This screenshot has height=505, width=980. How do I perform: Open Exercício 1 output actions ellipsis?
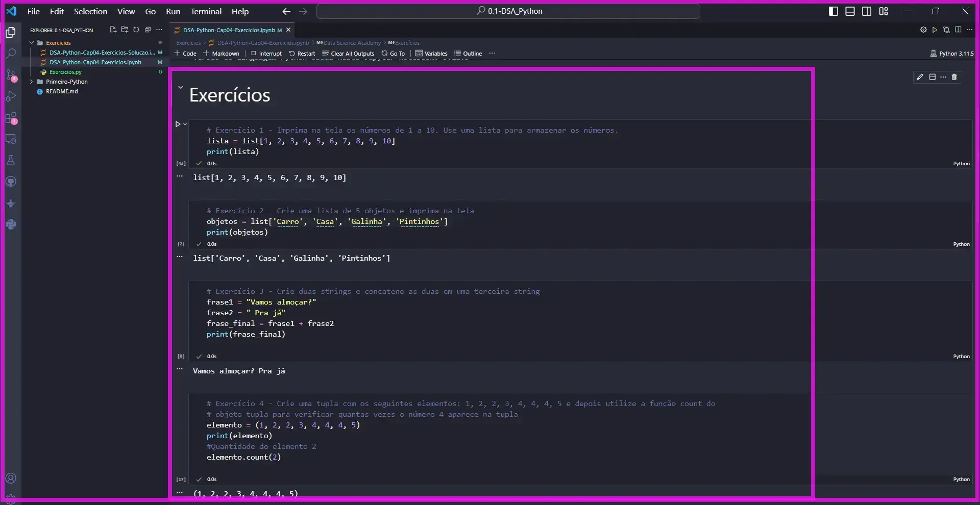[180, 176]
